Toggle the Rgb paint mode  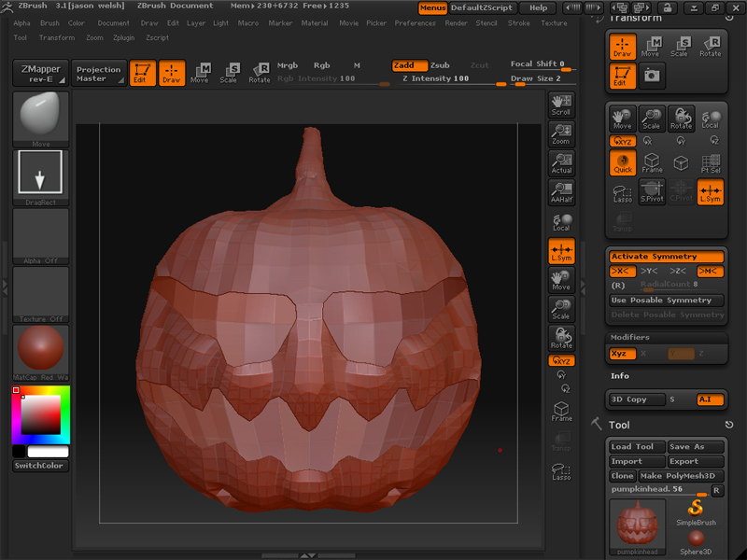click(321, 65)
